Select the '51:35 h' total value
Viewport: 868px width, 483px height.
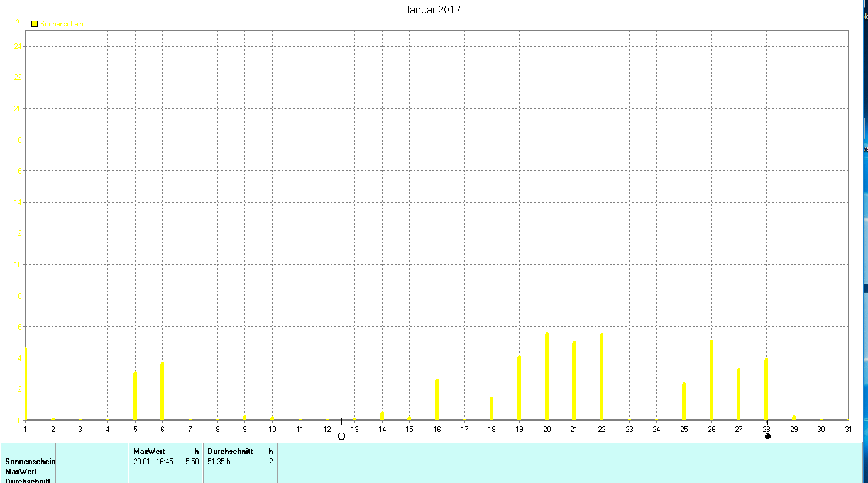pyautogui.click(x=219, y=462)
